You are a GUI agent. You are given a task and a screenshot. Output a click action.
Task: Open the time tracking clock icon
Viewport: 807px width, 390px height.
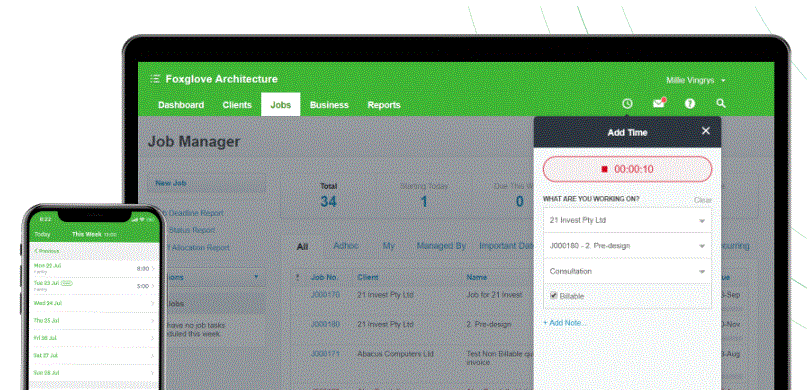627,103
